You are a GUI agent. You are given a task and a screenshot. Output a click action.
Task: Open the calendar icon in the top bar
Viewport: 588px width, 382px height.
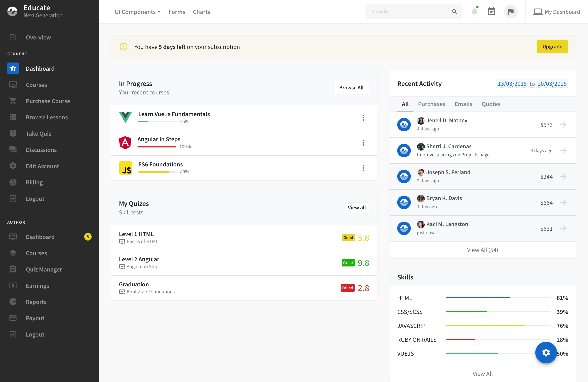491,12
